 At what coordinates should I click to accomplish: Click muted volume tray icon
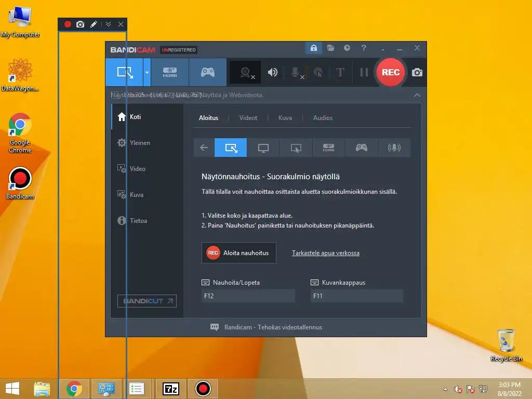458,389
